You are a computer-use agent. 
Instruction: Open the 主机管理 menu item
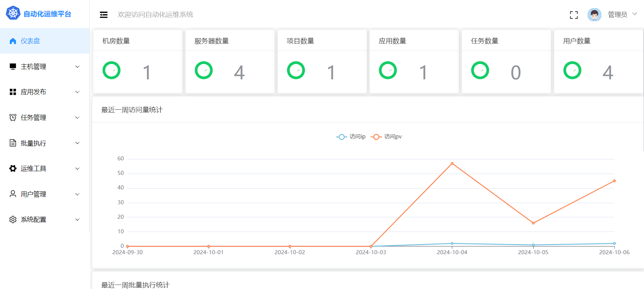pyautogui.click(x=33, y=67)
